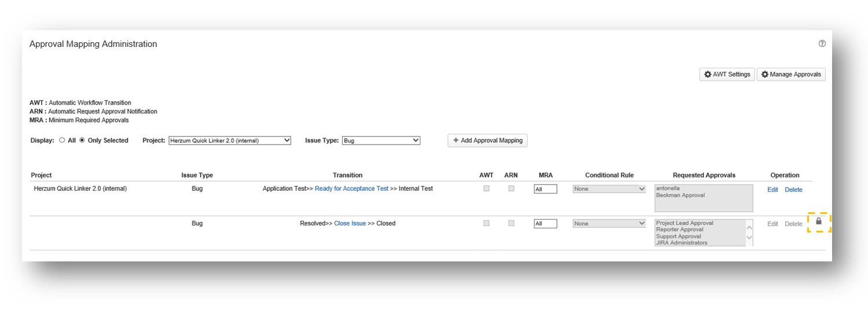Open Manage Approvals
Viewport: 868px width, 310px height.
(x=790, y=75)
